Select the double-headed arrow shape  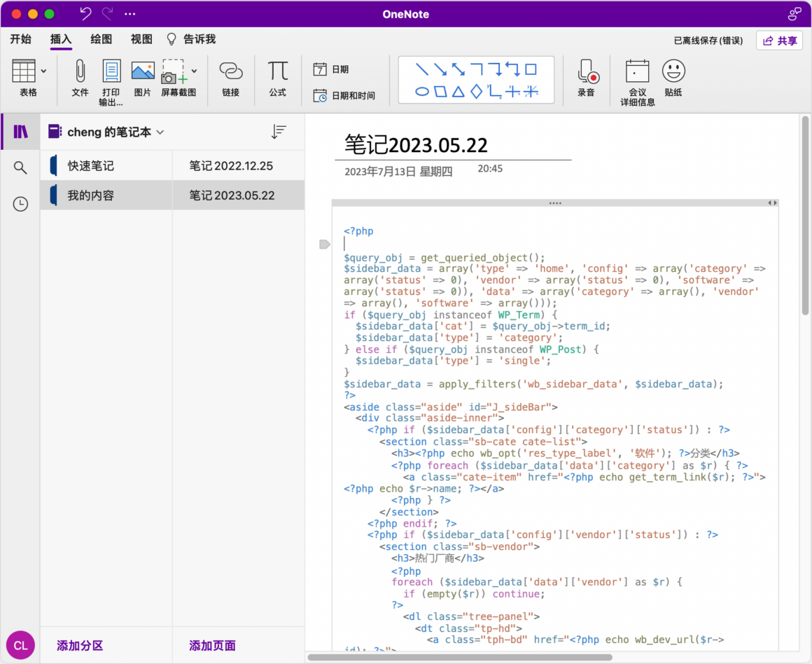[x=458, y=69]
